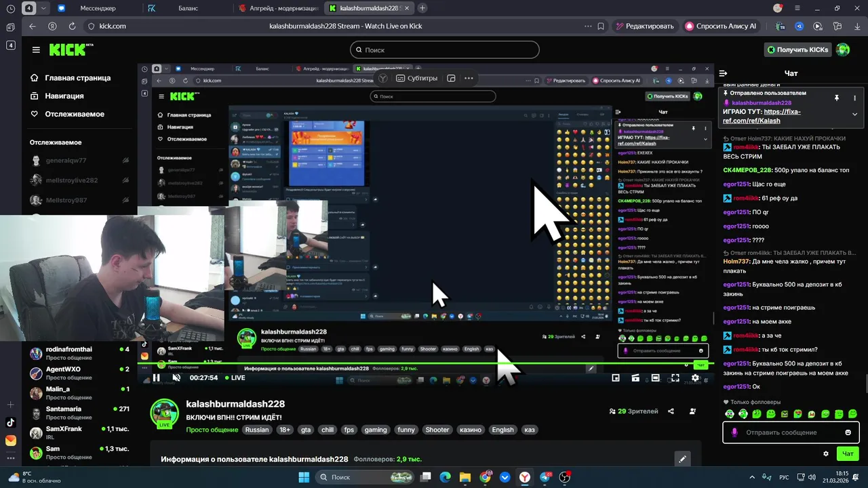Share the stream
This screenshot has height=488, width=868.
click(671, 411)
